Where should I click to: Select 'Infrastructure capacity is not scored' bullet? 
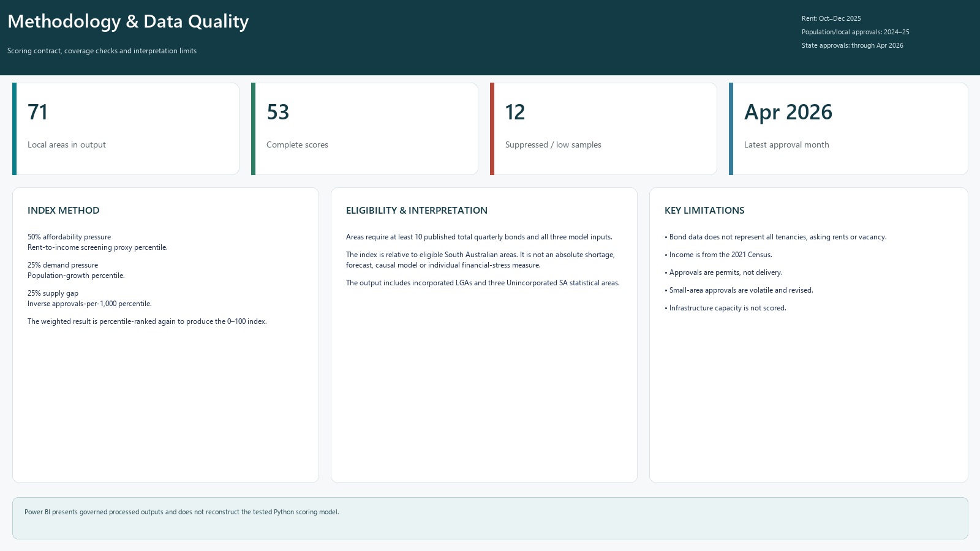pos(725,308)
